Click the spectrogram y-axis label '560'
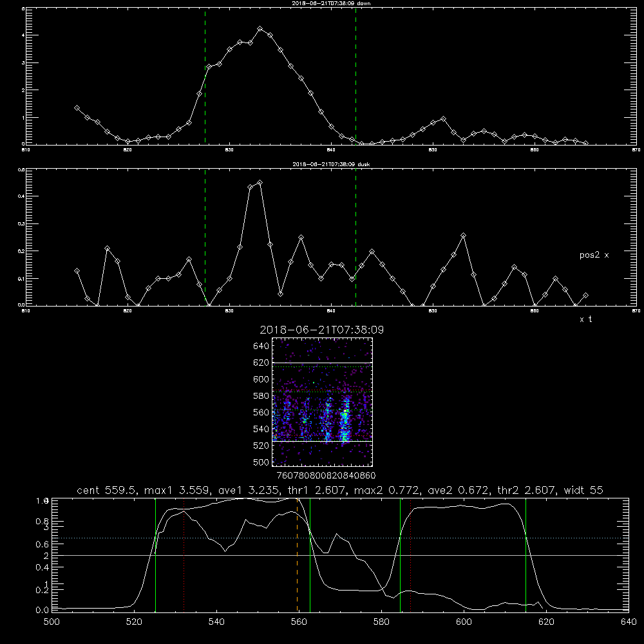 [261, 412]
